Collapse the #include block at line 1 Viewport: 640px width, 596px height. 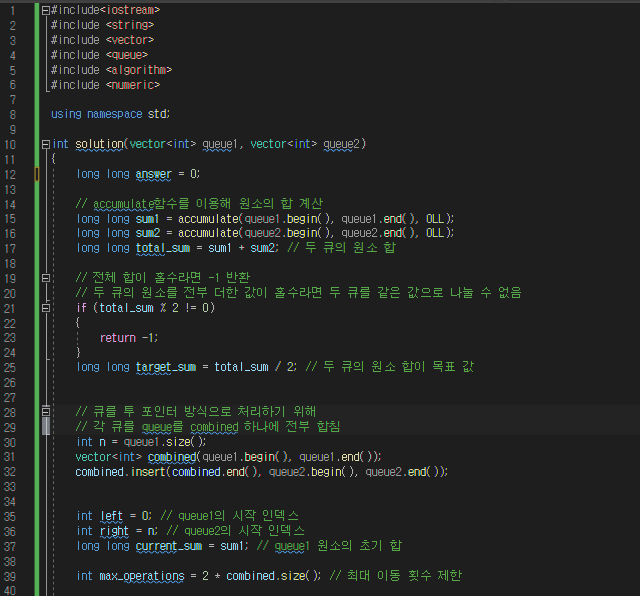point(46,11)
